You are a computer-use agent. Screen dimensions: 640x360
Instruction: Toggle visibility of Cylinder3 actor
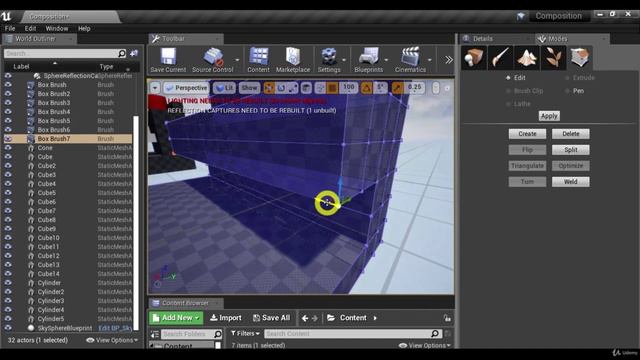8,301
